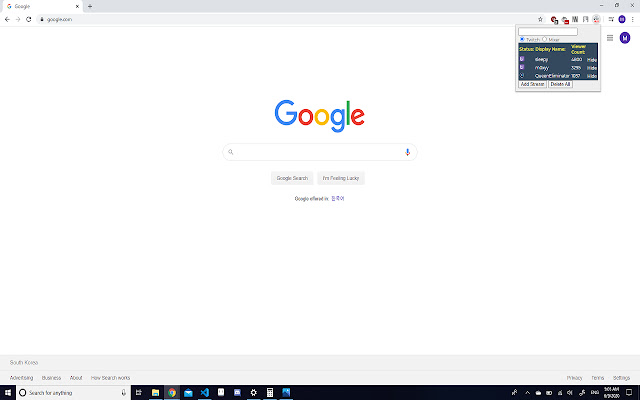This screenshot has width=640, height=400.
Task: Open the Google account avatar on page
Action: point(625,38)
